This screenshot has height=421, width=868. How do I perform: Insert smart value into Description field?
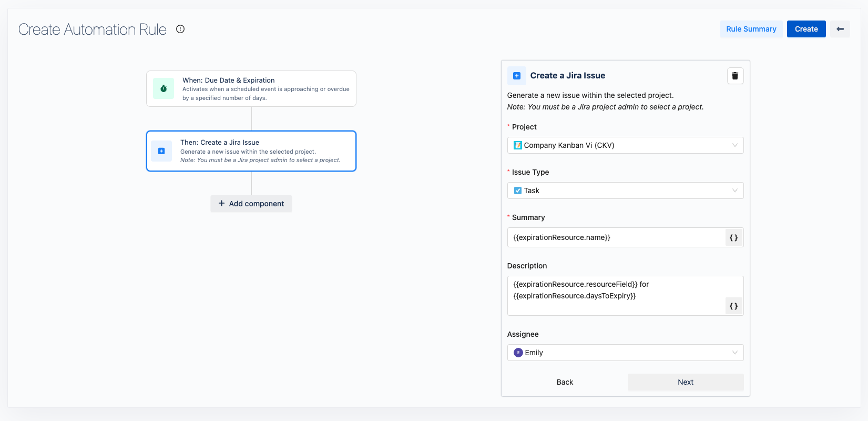[733, 306]
